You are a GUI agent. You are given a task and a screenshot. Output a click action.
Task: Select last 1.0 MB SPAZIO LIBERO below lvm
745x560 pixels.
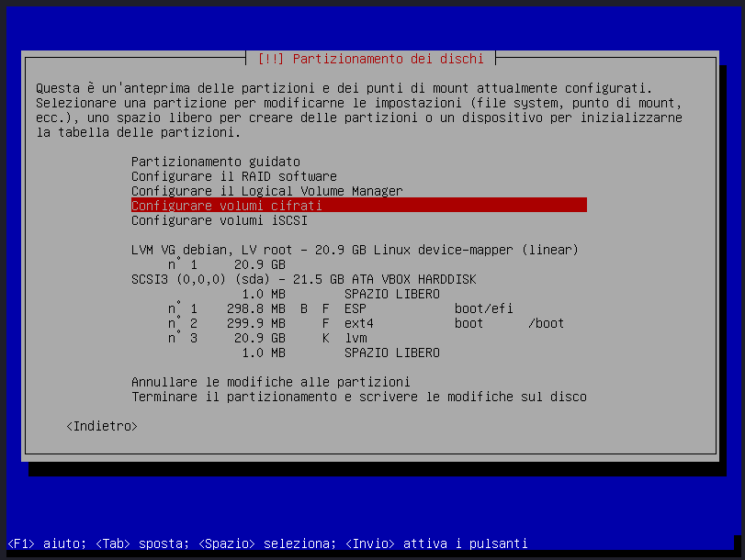pyautogui.click(x=341, y=353)
